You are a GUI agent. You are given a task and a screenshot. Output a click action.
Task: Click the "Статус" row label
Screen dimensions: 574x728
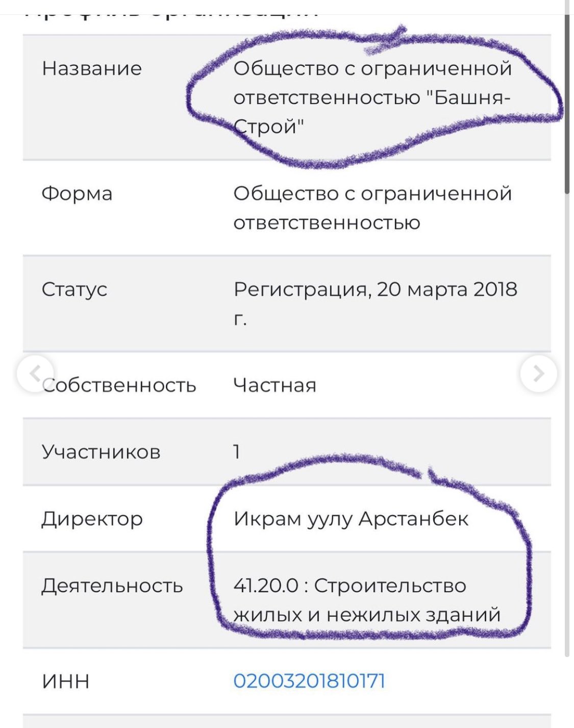(x=74, y=289)
